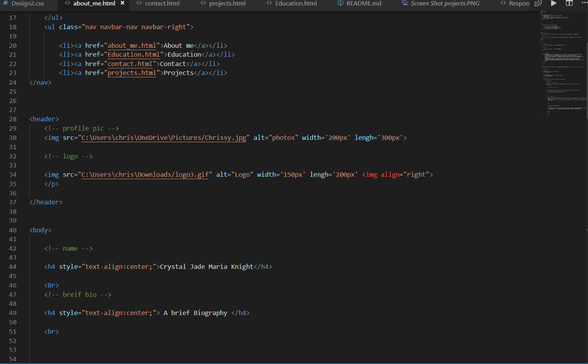The height and width of the screenshot is (364, 588).
Task: Click the closing </nav> tag
Action: tap(40, 82)
